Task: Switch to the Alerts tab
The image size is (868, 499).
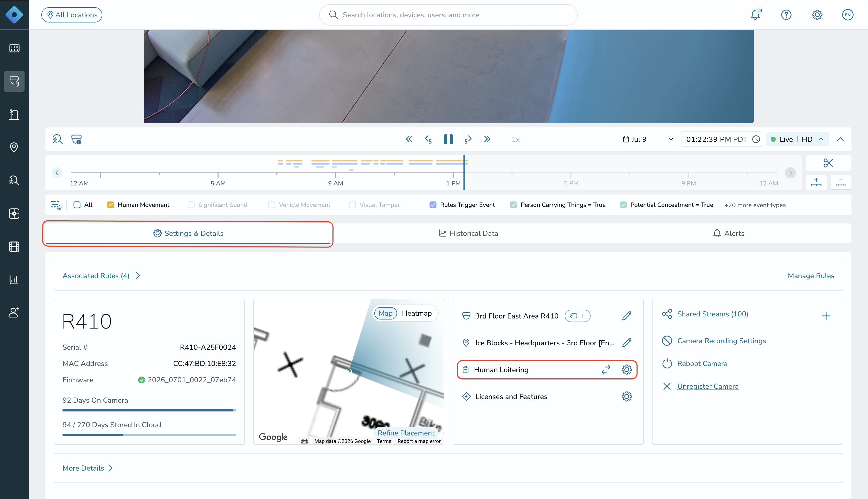Action: click(x=729, y=233)
